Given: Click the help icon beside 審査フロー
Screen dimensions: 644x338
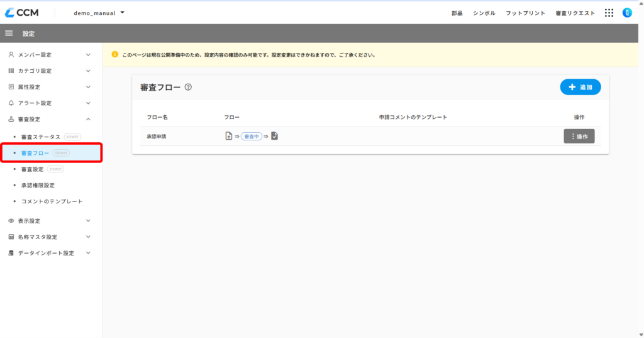Looking at the screenshot, I should point(188,87).
